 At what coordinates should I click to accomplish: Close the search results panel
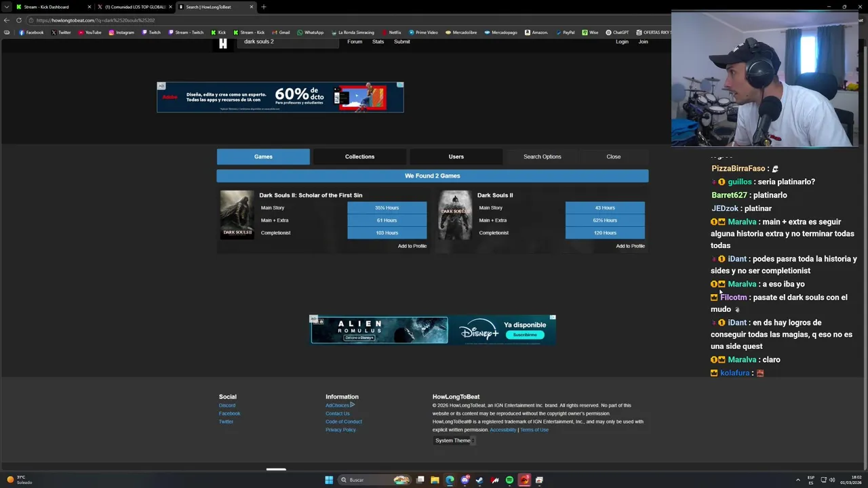(x=613, y=157)
